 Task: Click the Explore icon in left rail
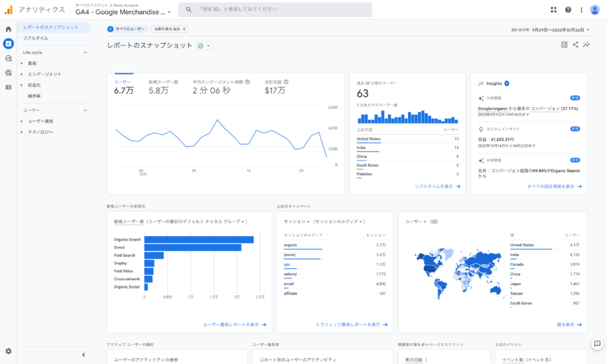(x=8, y=58)
